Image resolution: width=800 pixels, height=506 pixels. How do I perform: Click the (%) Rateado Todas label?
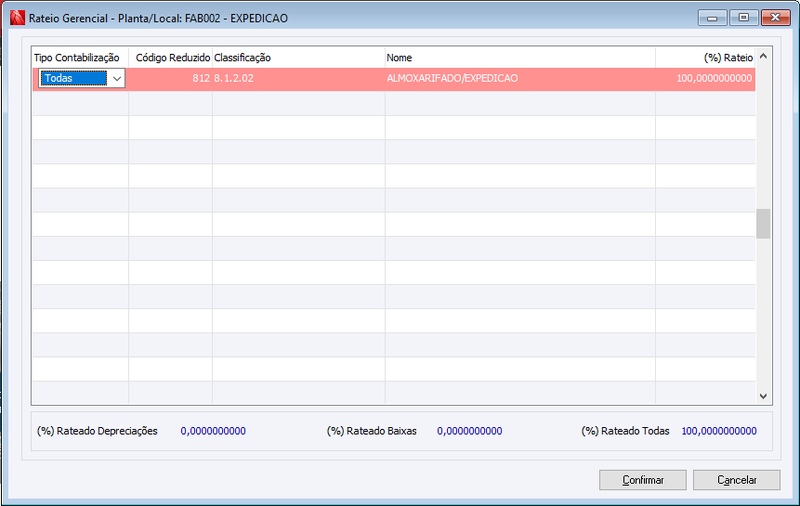[625, 431]
